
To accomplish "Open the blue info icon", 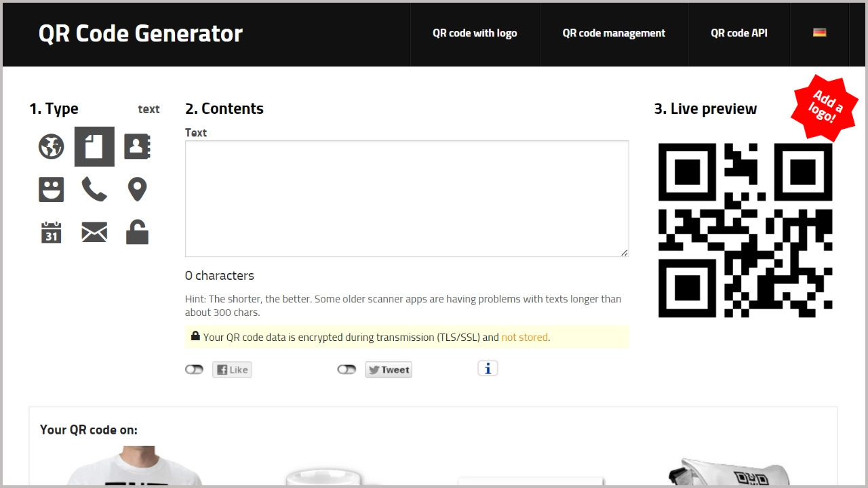I will coord(488,368).
